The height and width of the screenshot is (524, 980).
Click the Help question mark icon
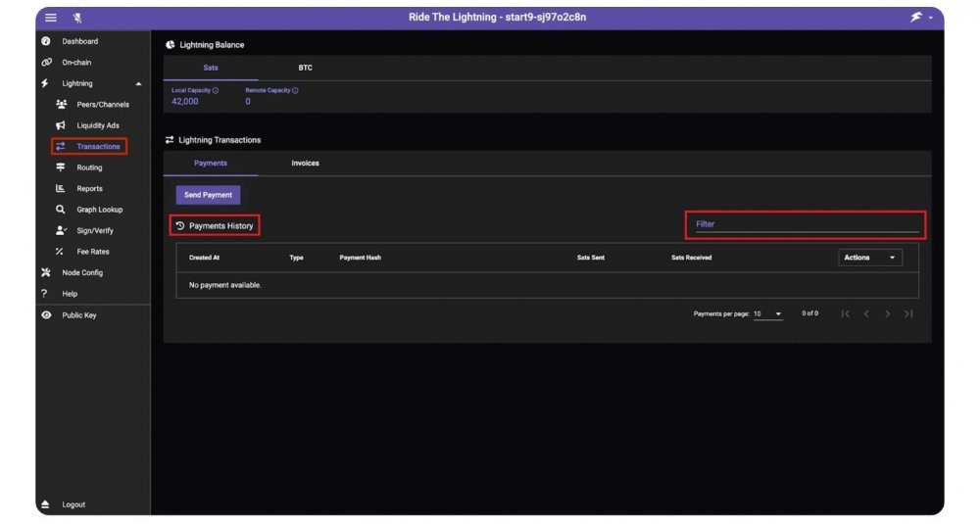[x=44, y=294]
